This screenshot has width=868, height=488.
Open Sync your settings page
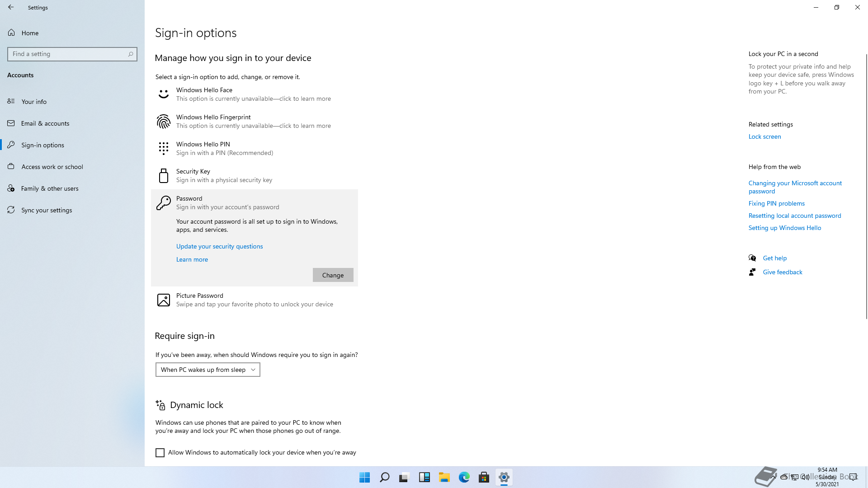[x=72, y=210]
